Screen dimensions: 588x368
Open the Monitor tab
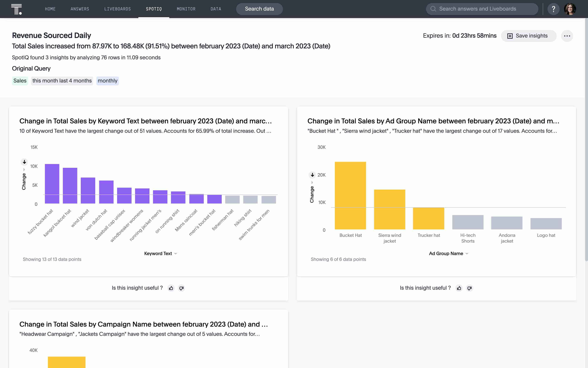(x=186, y=9)
